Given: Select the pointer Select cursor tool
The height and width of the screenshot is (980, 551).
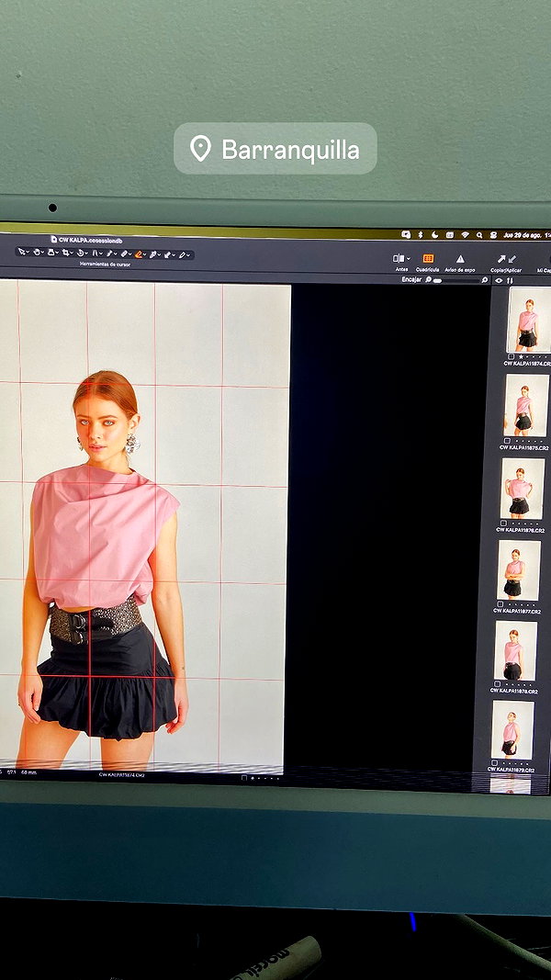Looking at the screenshot, I should coord(21,252).
